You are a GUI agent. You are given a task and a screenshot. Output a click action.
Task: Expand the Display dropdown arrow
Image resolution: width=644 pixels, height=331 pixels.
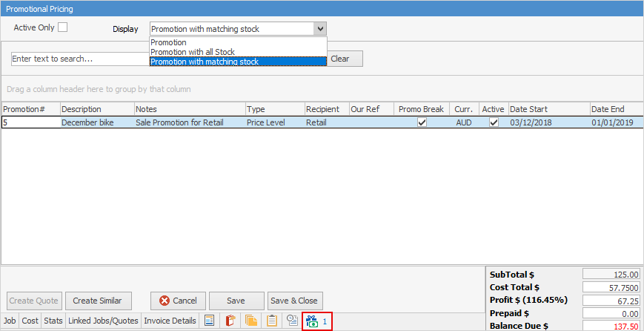(x=320, y=29)
